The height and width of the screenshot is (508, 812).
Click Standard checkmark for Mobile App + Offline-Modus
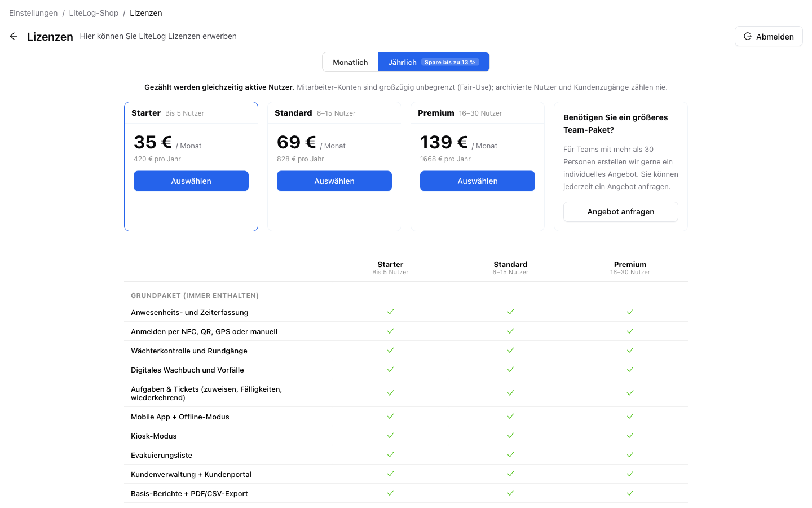click(510, 416)
